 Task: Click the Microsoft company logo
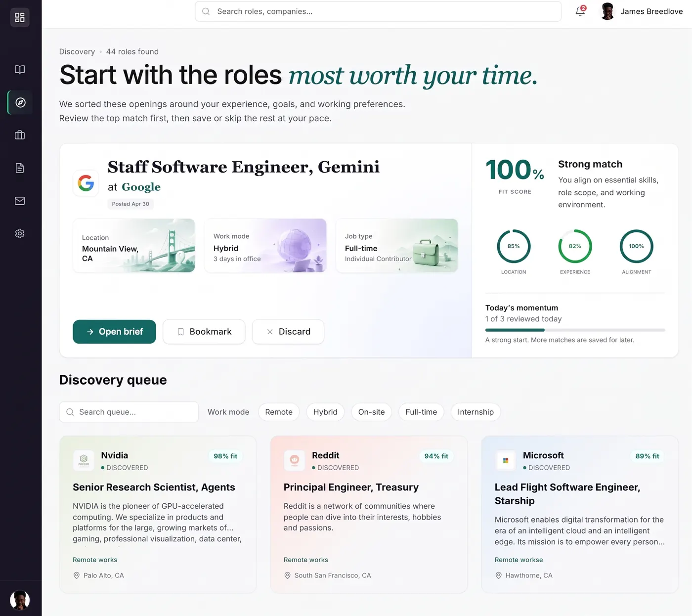coord(505,460)
